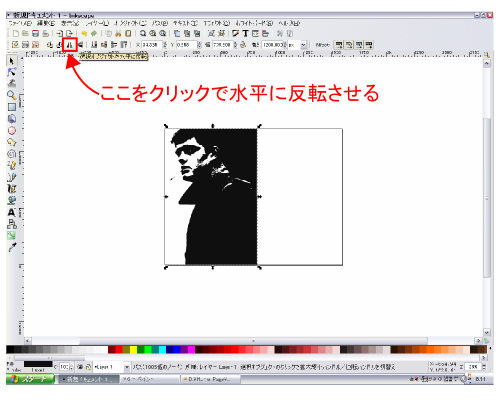Screen dimensions: 500x400
Task: Select the Paint Bucket tool
Action: click(x=12, y=200)
